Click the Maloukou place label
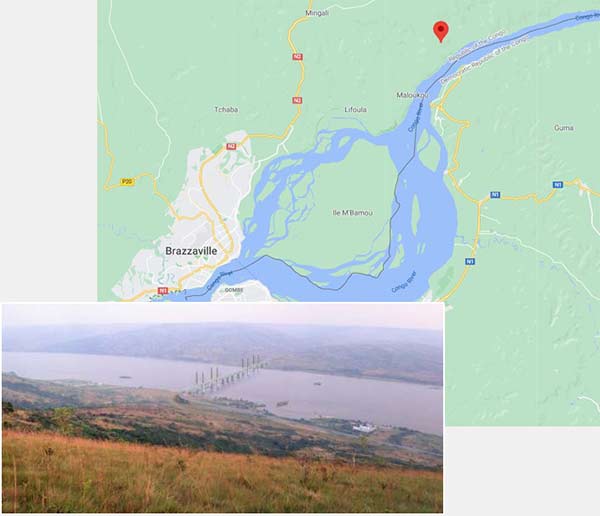Image resolution: width=600 pixels, height=516 pixels. point(412,95)
